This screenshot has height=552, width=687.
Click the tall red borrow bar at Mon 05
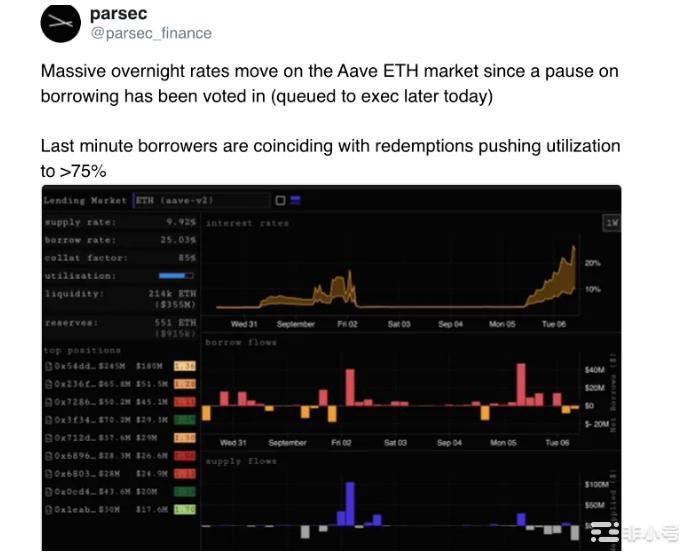click(x=521, y=384)
